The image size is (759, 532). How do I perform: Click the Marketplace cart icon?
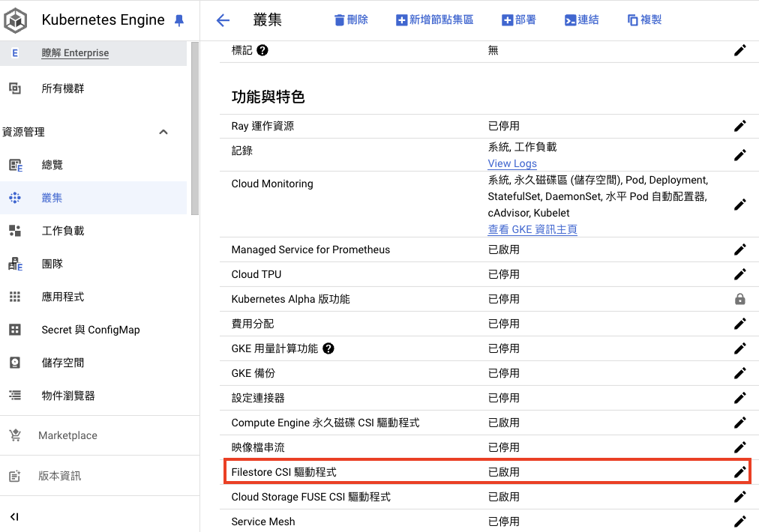[x=15, y=435]
